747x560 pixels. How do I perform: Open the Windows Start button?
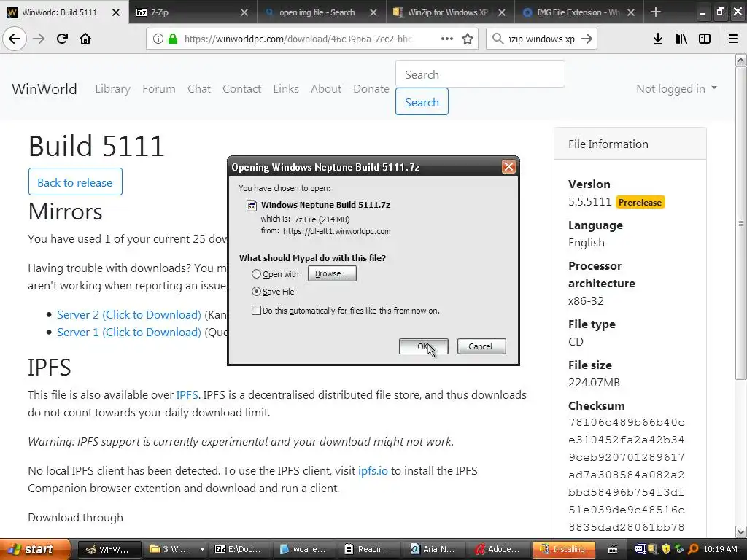pos(35,550)
